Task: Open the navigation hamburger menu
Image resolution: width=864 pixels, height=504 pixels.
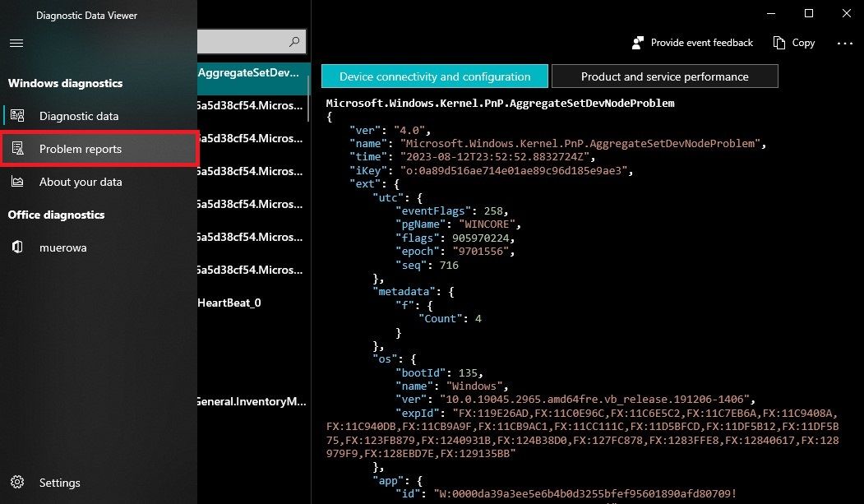Action: click(16, 43)
